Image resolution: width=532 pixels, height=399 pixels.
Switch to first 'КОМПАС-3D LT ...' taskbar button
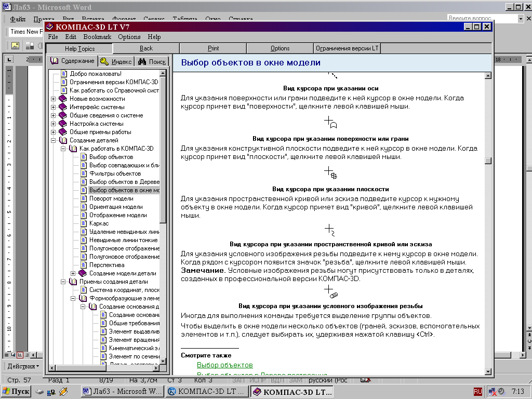207,392
